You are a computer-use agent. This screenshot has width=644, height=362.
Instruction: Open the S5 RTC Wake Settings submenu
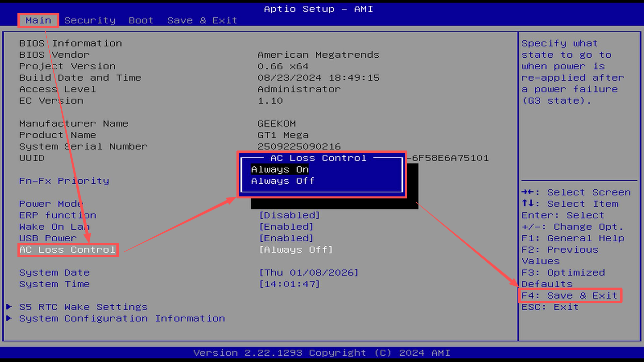(83, 307)
